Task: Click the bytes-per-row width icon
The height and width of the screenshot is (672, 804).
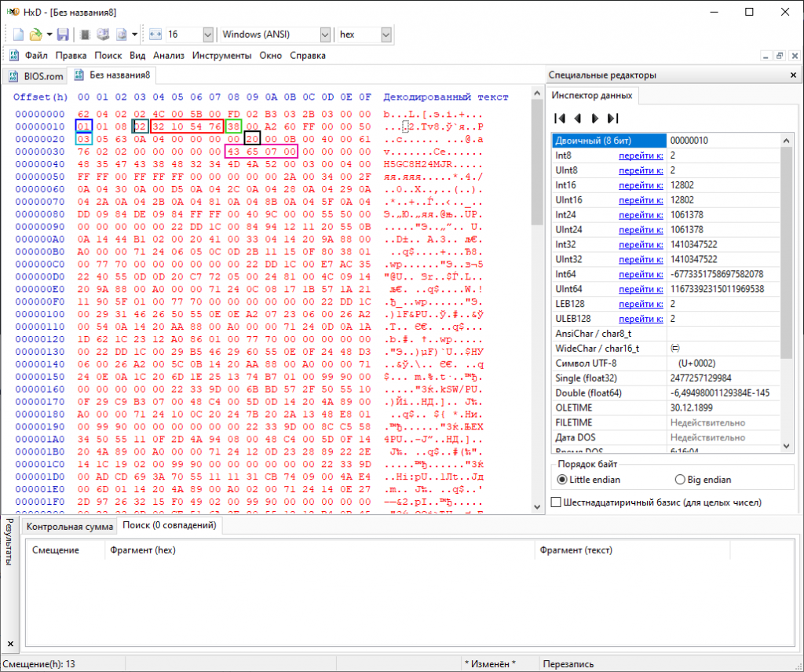Action: pos(155,35)
